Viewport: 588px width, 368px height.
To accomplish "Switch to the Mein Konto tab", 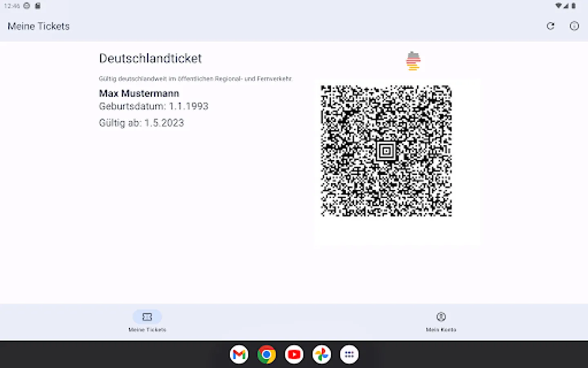I will point(441,321).
